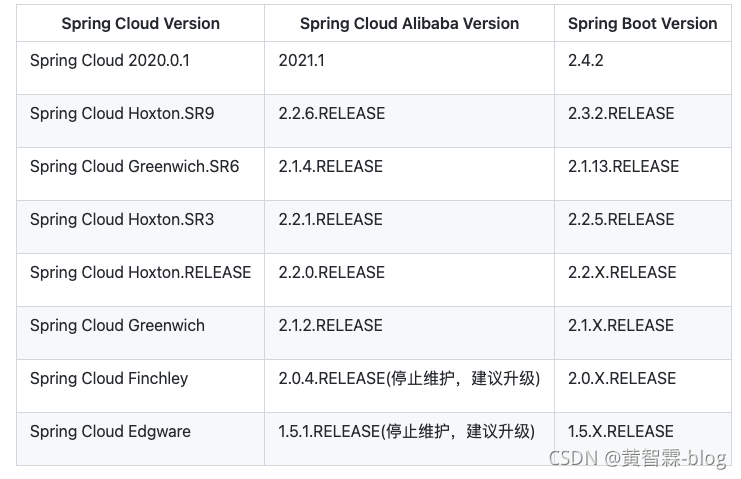Screen dimensions: 741x479
Task: Click the Spring Cloud Greenwich.SR6 cell
Action: click(135, 167)
